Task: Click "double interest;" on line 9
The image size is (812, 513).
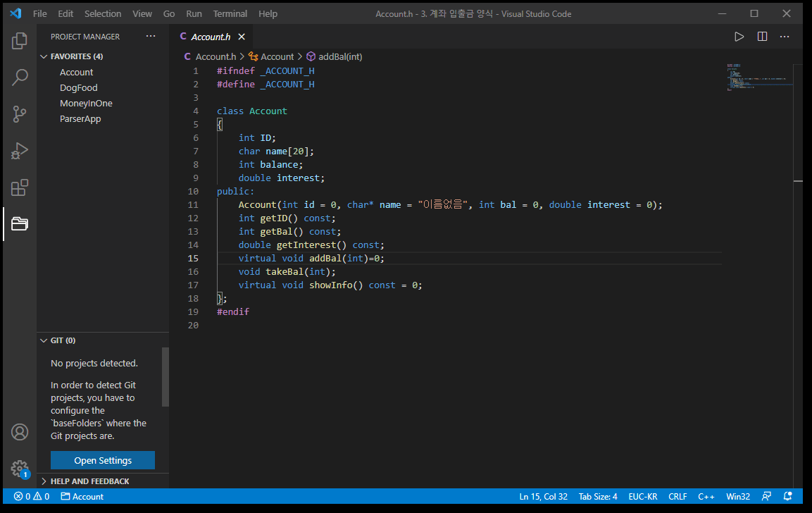Action: 281,178
